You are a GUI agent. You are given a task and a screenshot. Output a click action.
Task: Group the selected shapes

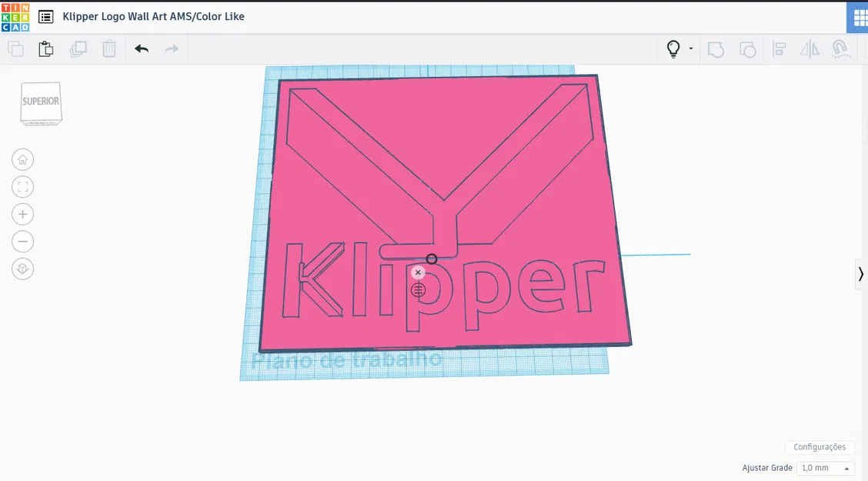(x=716, y=48)
